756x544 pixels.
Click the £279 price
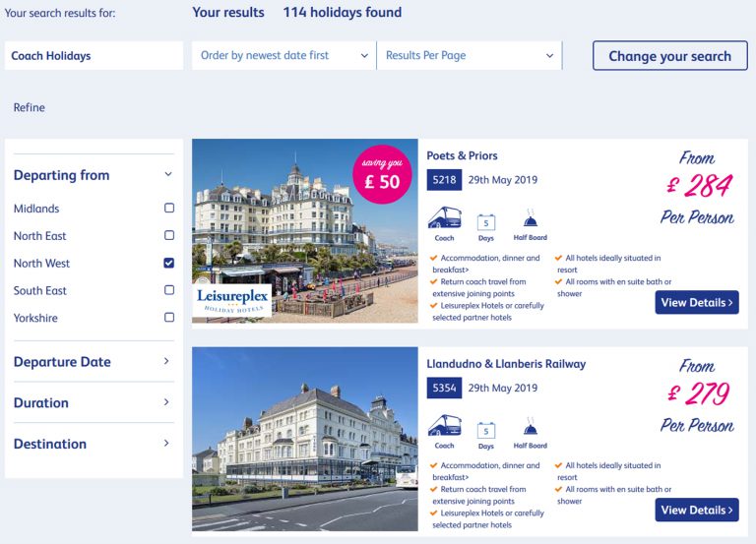[699, 393]
